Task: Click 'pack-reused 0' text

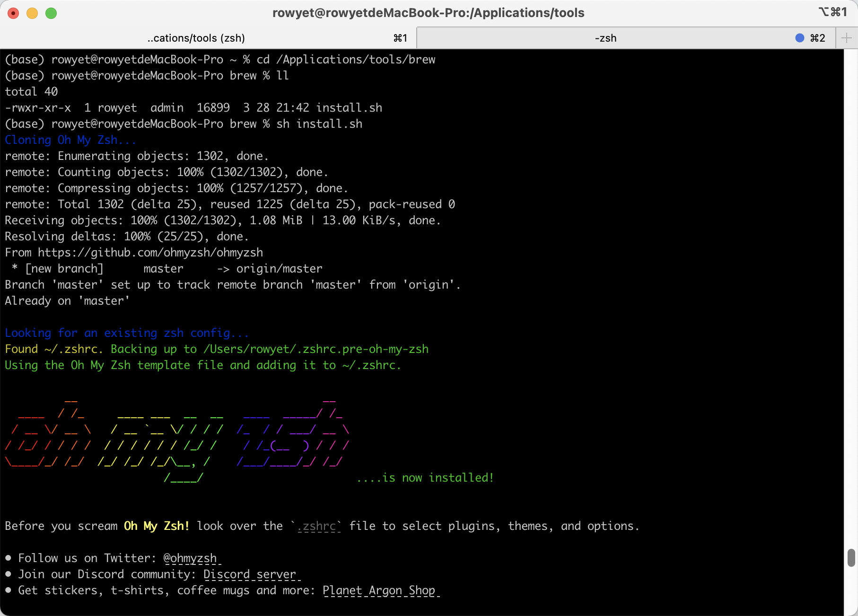Action: click(x=412, y=204)
